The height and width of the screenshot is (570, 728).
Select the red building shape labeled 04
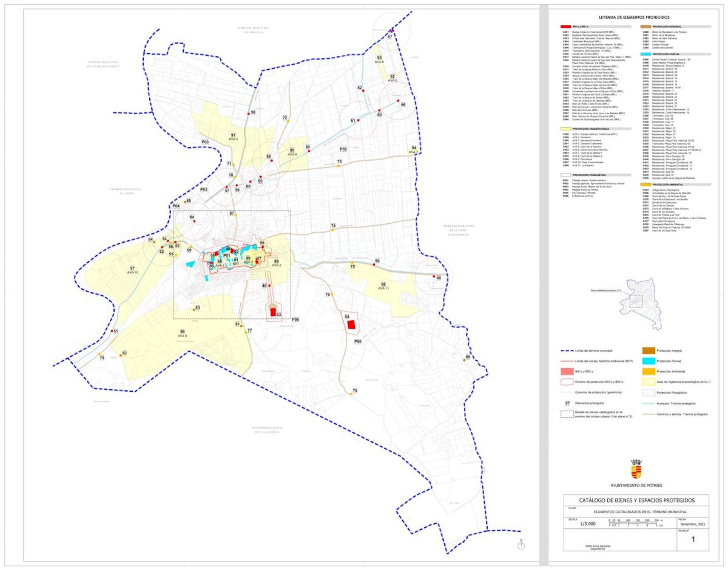coord(351,324)
